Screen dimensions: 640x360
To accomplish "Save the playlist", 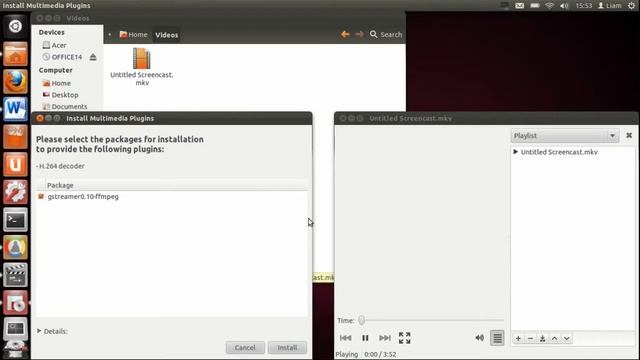I will pyautogui.click(x=542, y=338).
